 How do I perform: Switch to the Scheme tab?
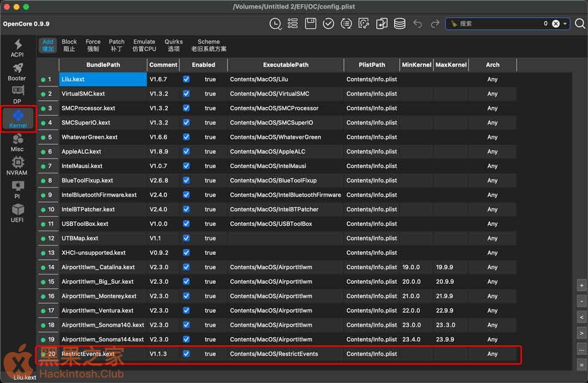[x=209, y=45]
